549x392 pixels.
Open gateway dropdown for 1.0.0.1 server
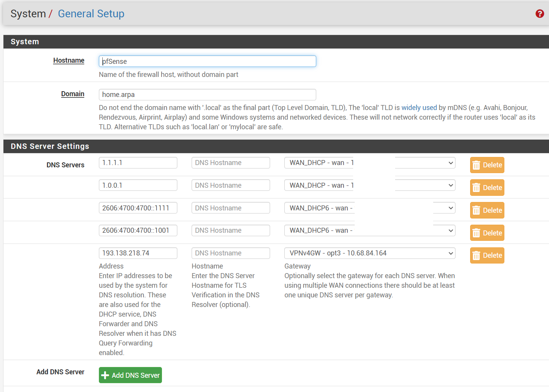click(370, 185)
